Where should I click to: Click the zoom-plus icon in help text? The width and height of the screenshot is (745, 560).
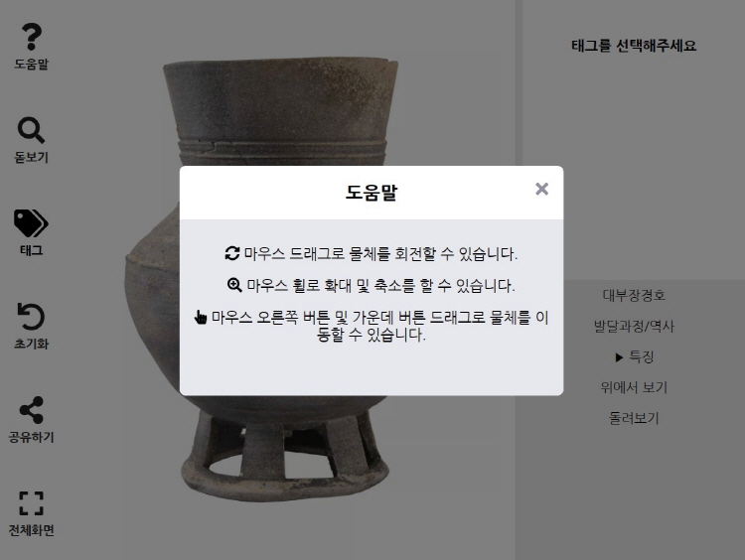tap(234, 285)
